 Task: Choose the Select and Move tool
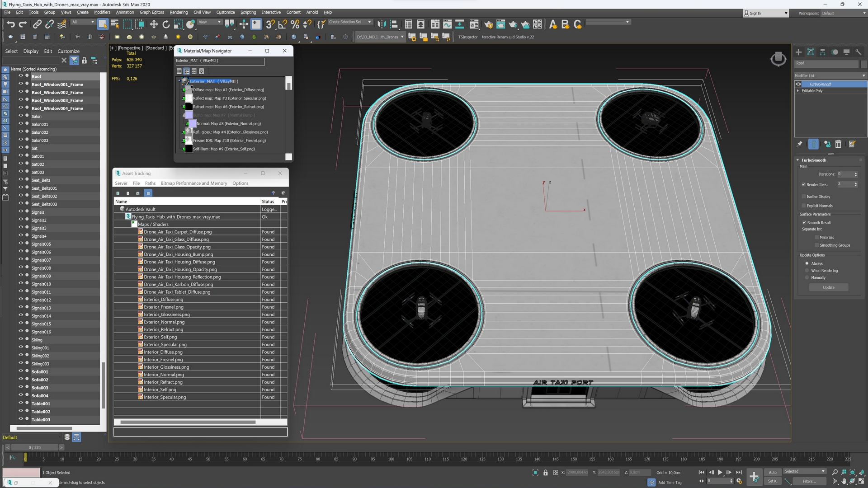(x=154, y=24)
